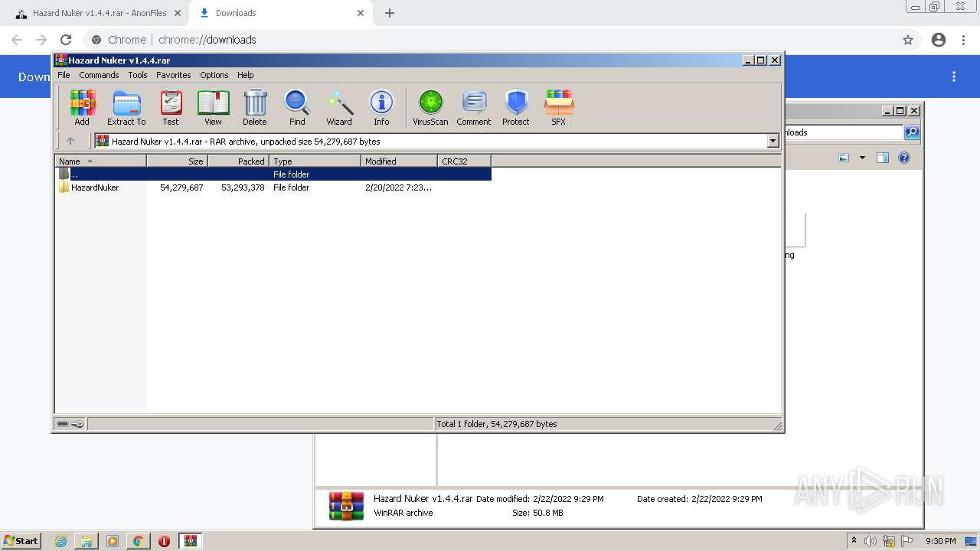
Task: Switch to Chrome in the taskbar
Action: (x=139, y=541)
